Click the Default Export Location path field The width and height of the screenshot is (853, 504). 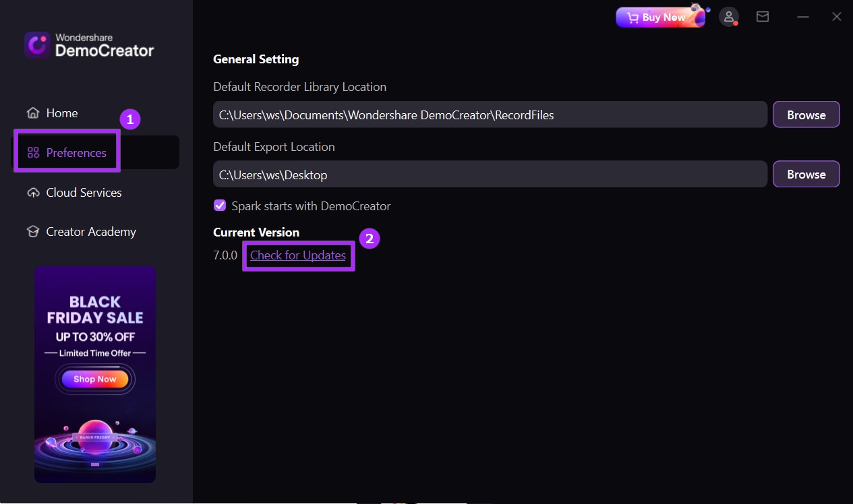[490, 174]
